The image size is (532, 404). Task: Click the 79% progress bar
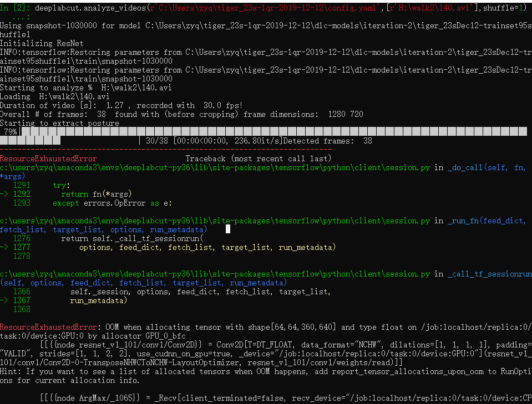coord(166,131)
